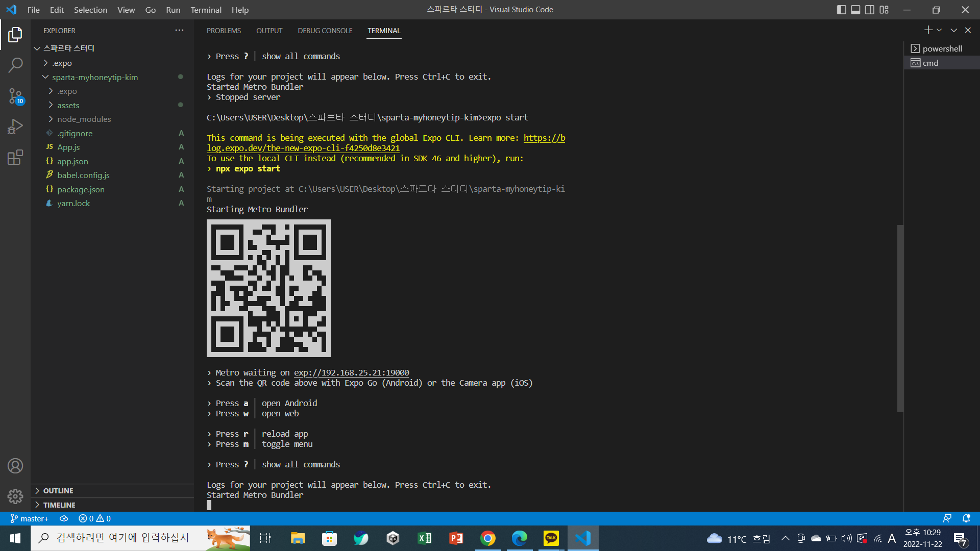980x551 pixels.
Task: Expand the TIMELINE section
Action: pos(112,505)
